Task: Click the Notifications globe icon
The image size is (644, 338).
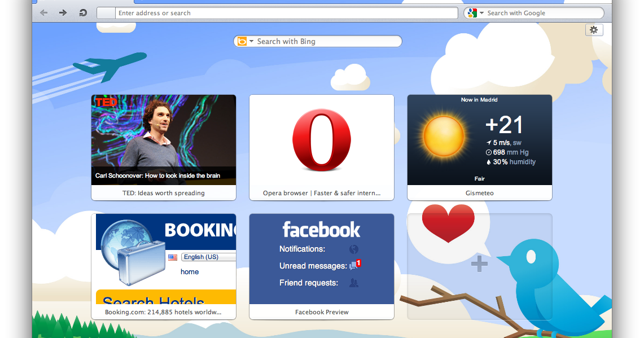Action: tap(354, 249)
